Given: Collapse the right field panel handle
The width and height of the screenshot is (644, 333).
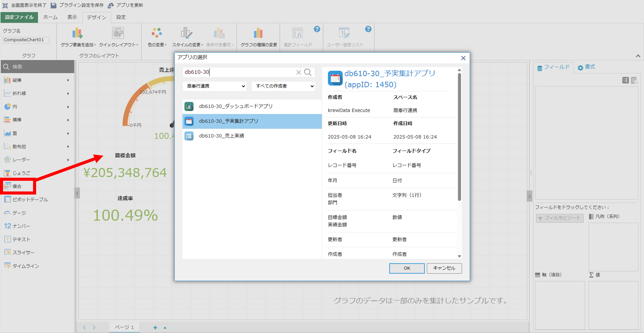Looking at the screenshot, I should [x=529, y=196].
